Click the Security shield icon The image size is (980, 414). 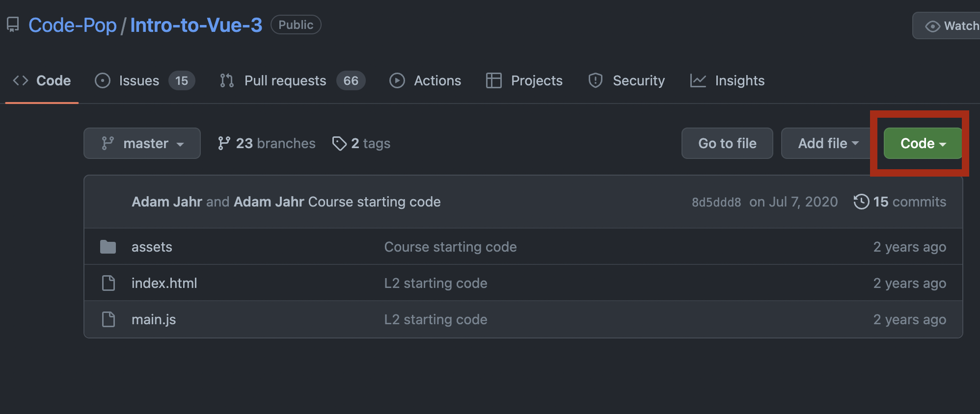point(596,80)
